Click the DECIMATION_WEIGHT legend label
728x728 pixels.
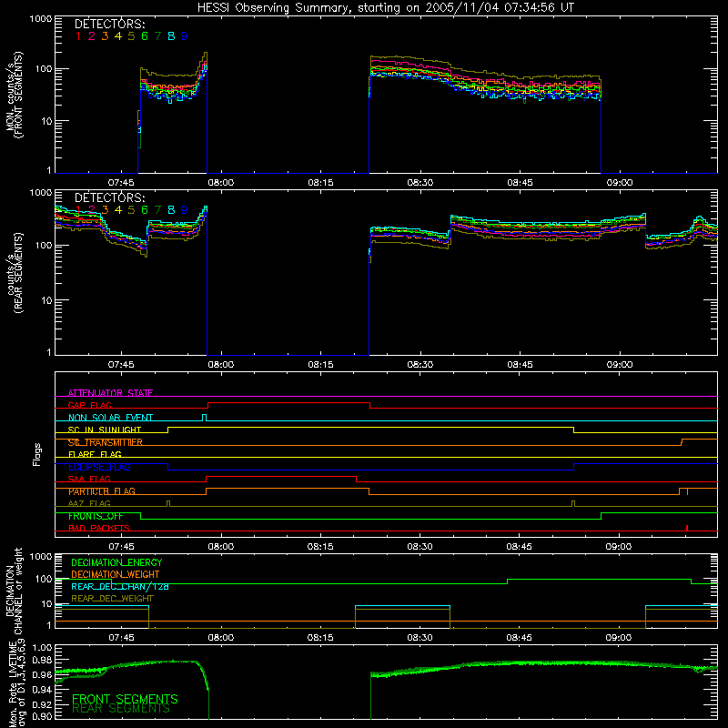coord(116,574)
